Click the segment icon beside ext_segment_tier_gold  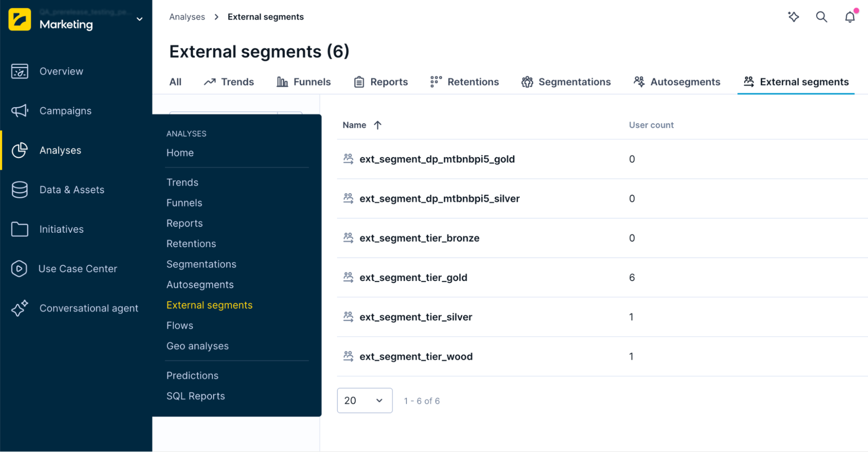(x=348, y=277)
